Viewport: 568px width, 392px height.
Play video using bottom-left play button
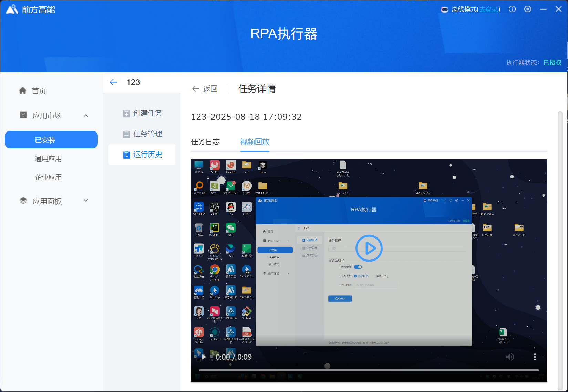204,357
